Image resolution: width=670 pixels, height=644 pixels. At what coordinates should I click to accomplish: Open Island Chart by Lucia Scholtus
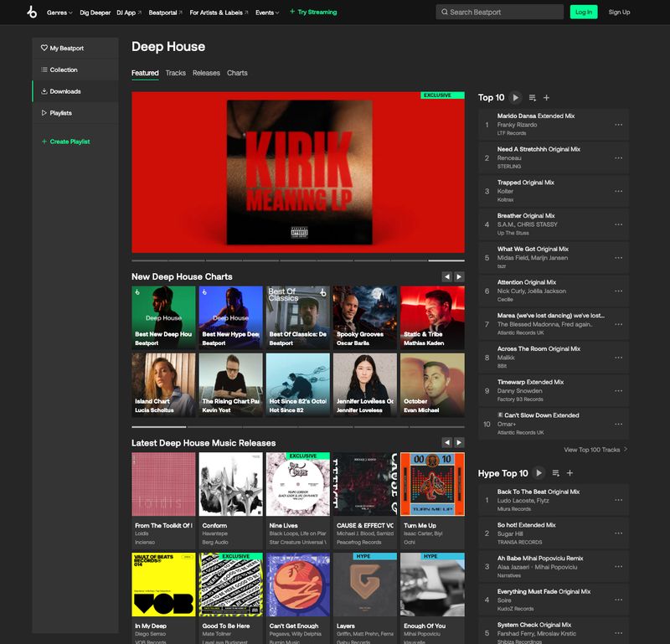tap(163, 384)
